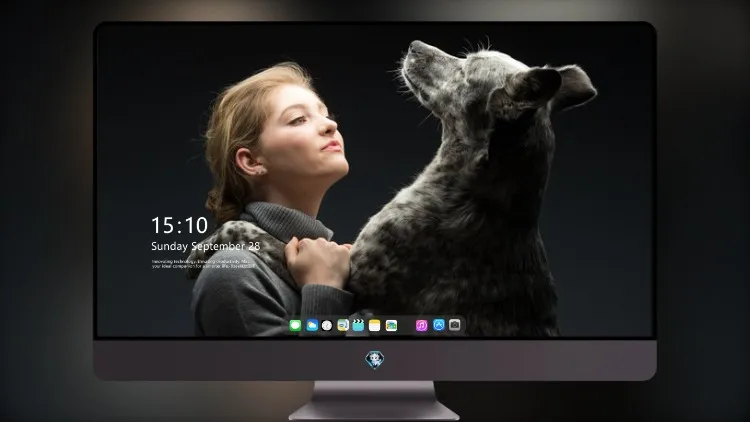This screenshot has height=422, width=750.
Task: Launch the Weather app from the dock
Action: point(312,325)
